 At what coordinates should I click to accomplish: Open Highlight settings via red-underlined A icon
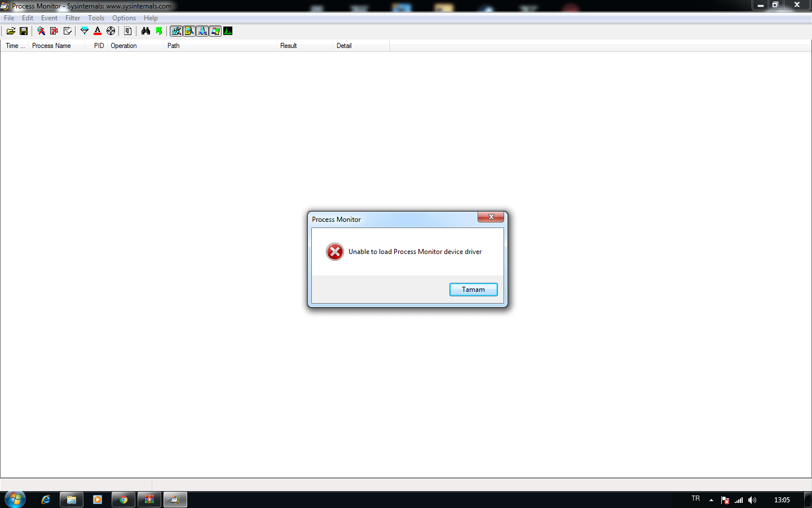[98, 31]
